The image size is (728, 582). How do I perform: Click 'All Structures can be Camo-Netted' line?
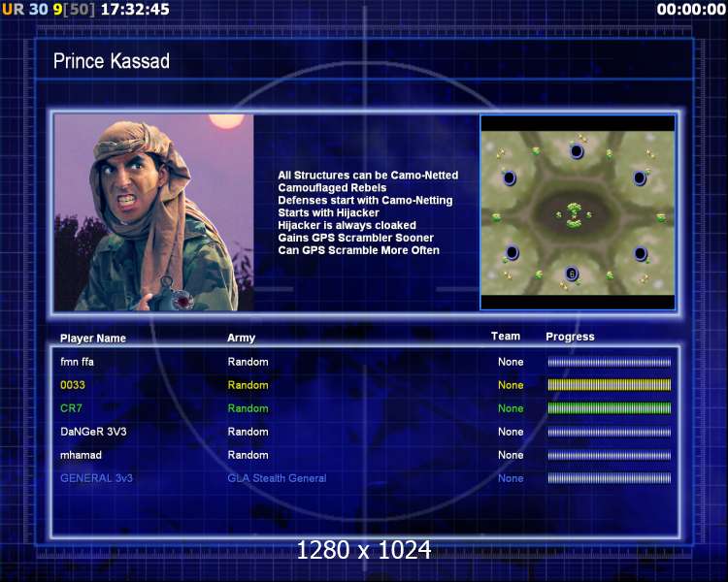(x=368, y=175)
